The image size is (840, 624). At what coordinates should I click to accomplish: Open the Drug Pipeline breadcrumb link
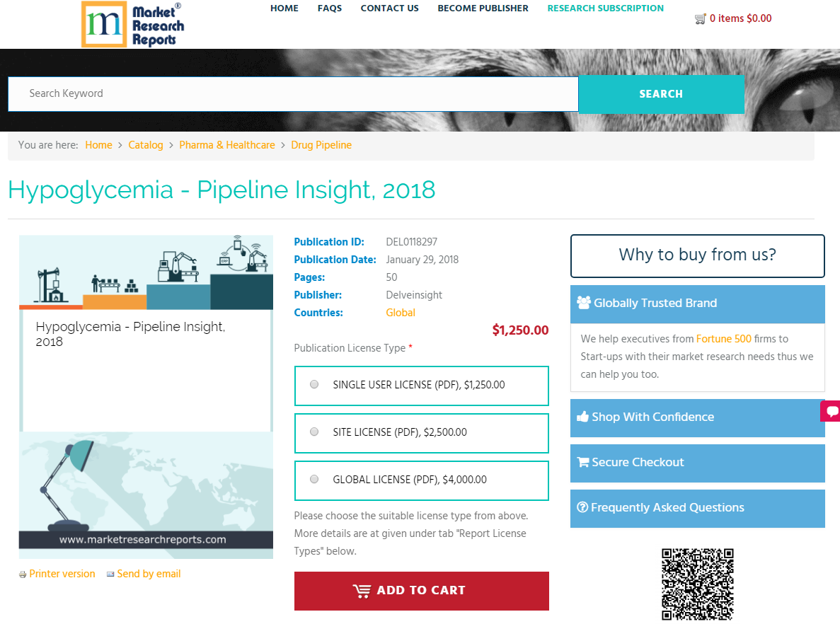tap(321, 145)
